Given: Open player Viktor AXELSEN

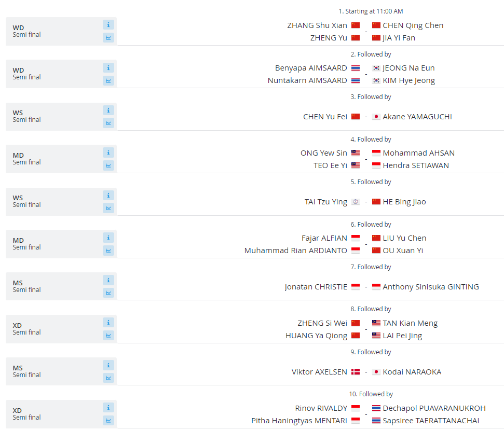Looking at the screenshot, I should tap(320, 372).
